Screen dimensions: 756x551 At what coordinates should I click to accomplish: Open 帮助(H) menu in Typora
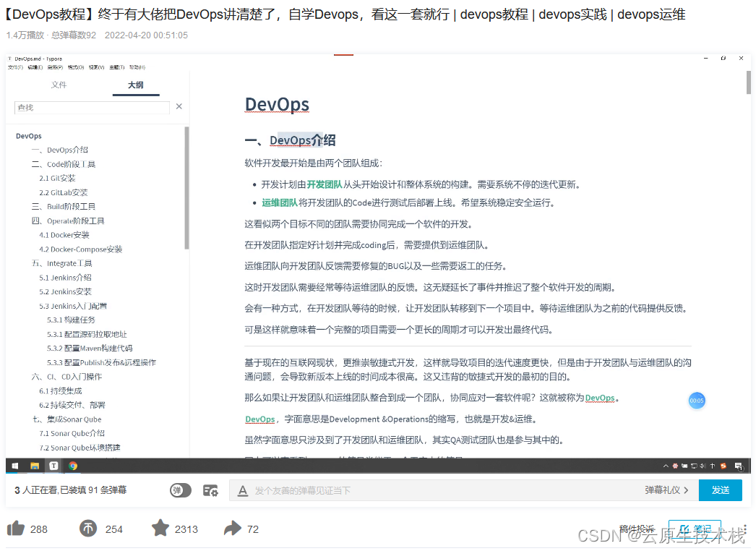(137, 67)
